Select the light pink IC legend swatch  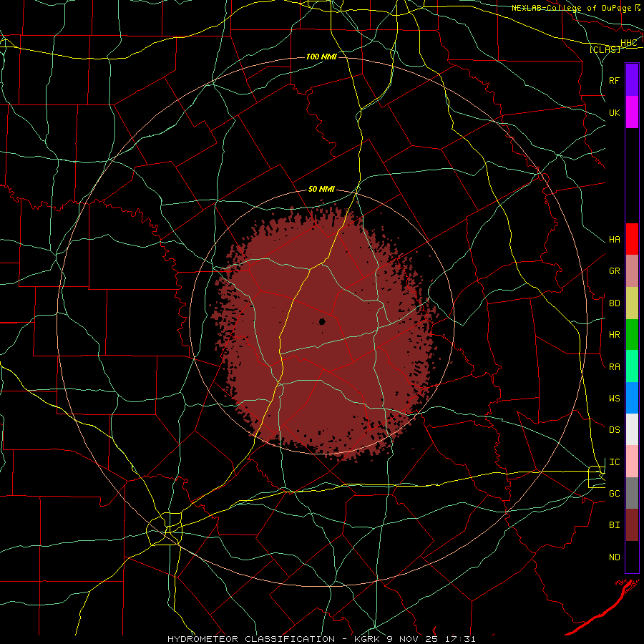(632, 462)
